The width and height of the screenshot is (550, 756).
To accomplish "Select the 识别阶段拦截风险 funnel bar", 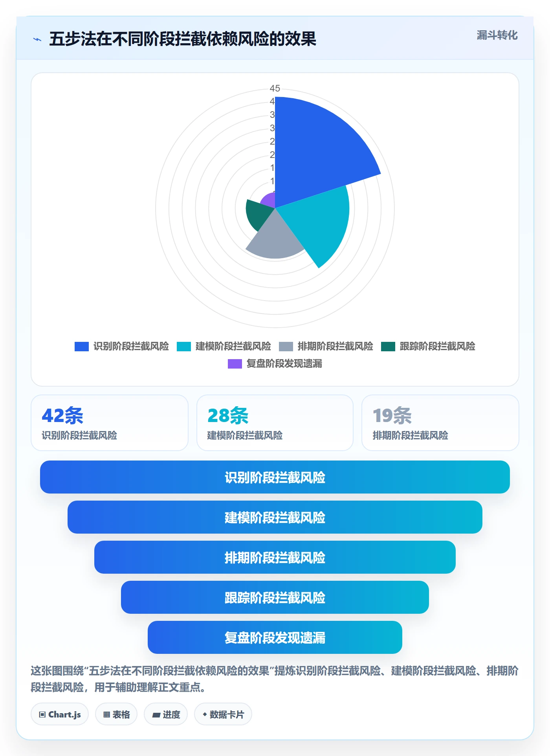I will click(275, 477).
